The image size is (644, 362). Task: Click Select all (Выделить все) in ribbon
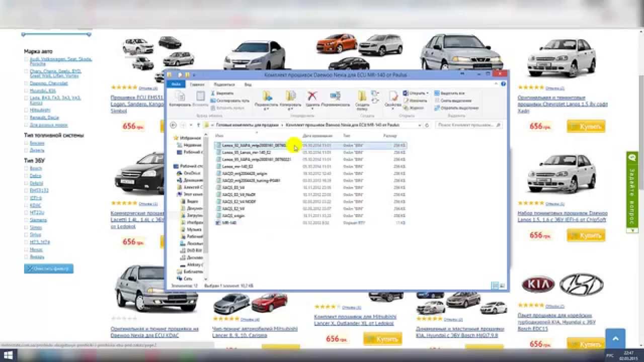coord(449,93)
